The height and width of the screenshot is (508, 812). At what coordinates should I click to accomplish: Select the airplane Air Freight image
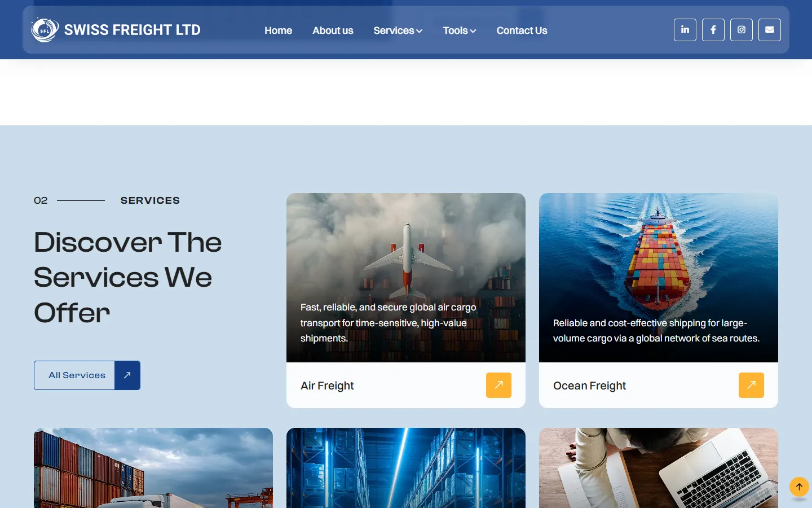pos(406,278)
